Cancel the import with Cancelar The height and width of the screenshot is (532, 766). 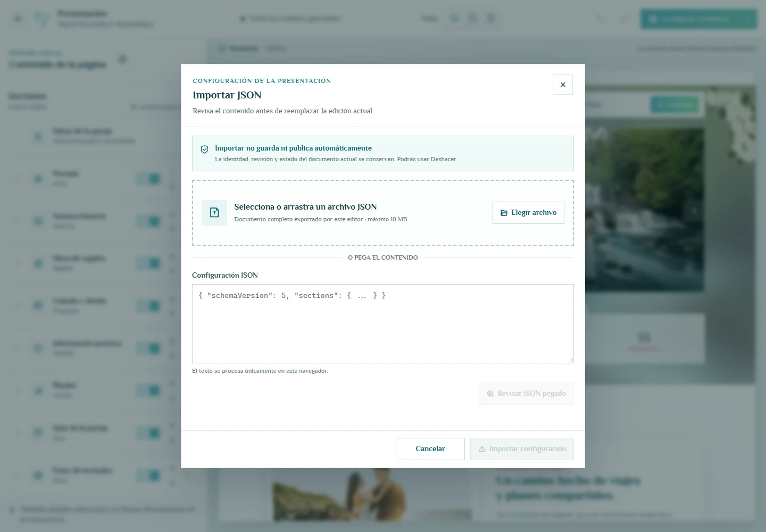[x=430, y=449]
